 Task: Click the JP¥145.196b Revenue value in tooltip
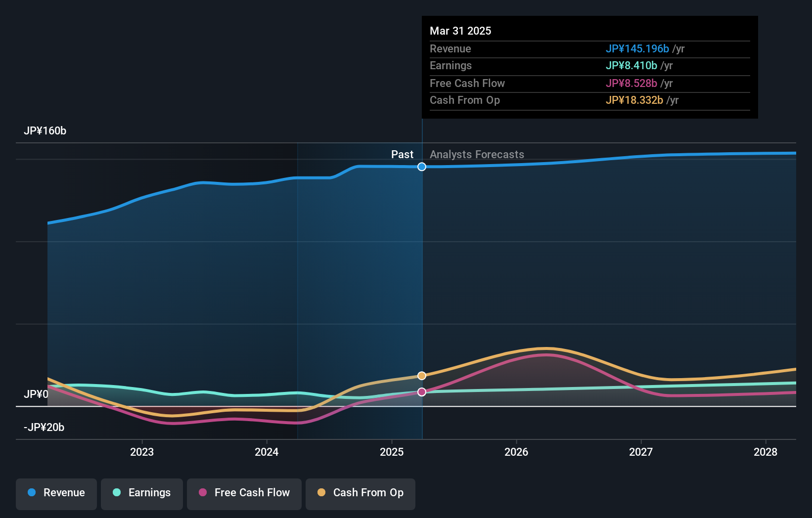point(637,48)
